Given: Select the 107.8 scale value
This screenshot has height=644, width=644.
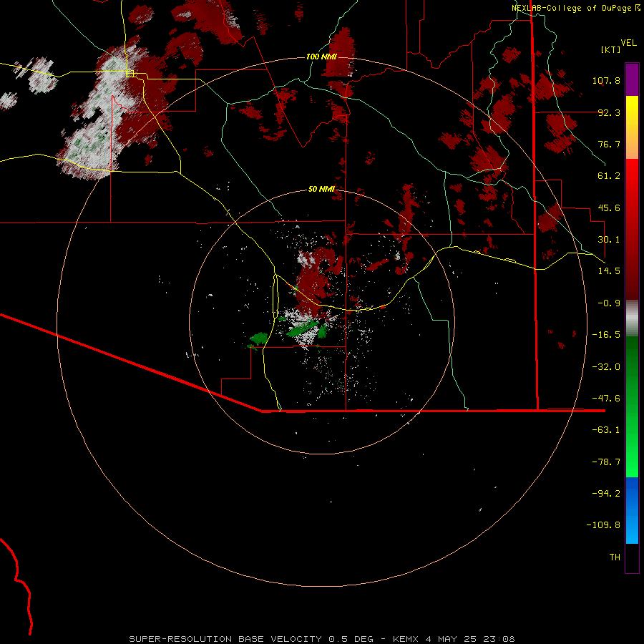Looking at the screenshot, I should coord(606,80).
